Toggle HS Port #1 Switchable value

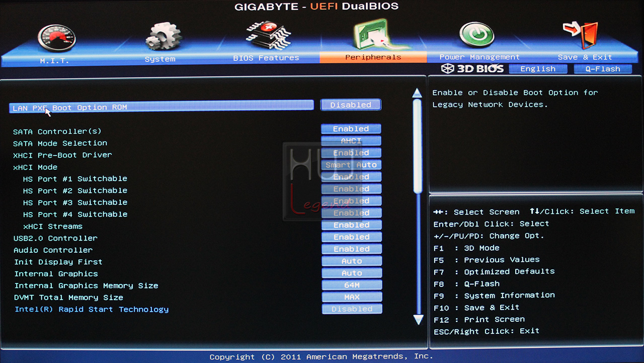coord(351,177)
